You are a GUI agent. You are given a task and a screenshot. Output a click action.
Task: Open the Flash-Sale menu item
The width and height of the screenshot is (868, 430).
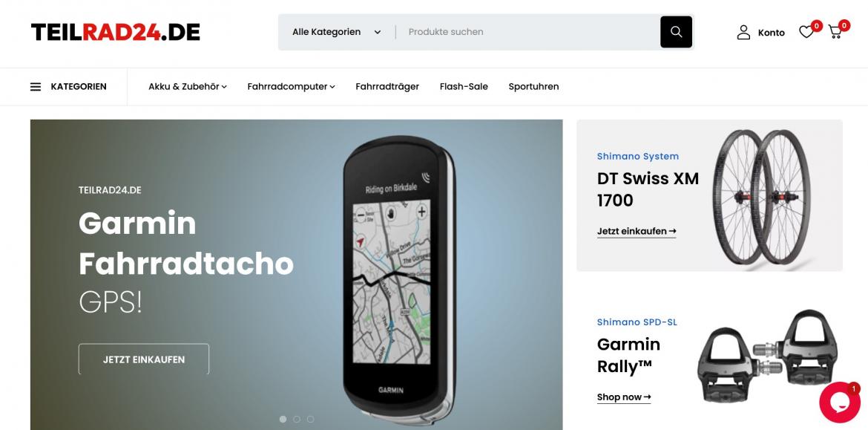pos(464,86)
